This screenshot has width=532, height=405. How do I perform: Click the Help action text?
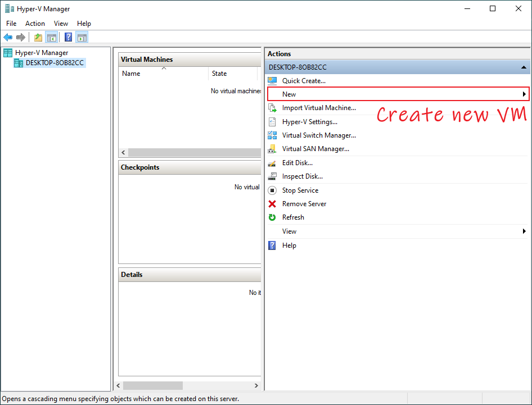tap(289, 245)
